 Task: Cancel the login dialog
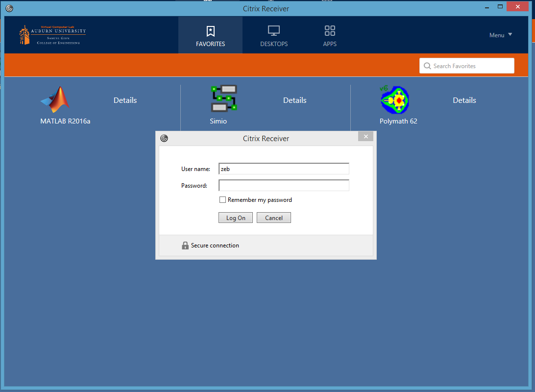coord(273,218)
